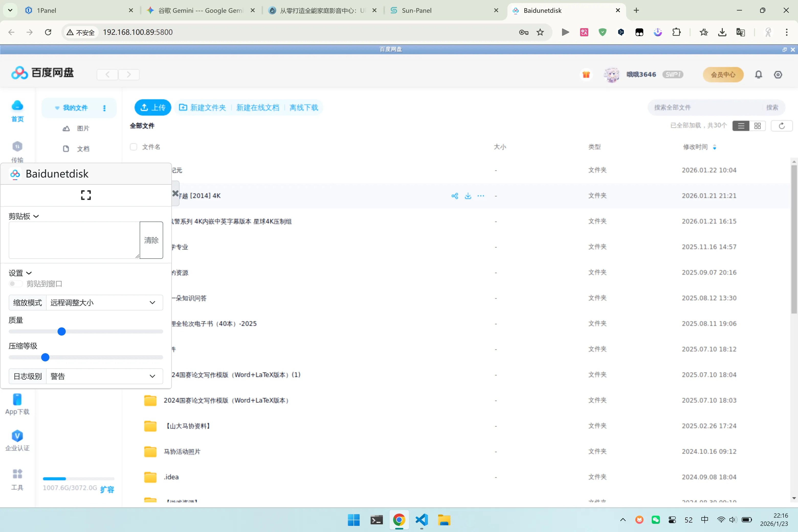798x532 pixels.
Task: Open Windows Start menu
Action: 353,519
